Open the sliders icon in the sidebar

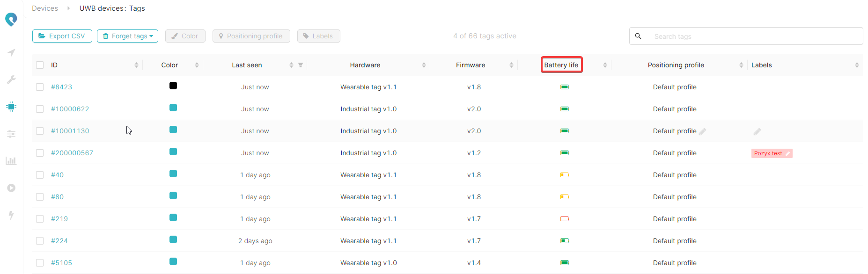point(11,134)
